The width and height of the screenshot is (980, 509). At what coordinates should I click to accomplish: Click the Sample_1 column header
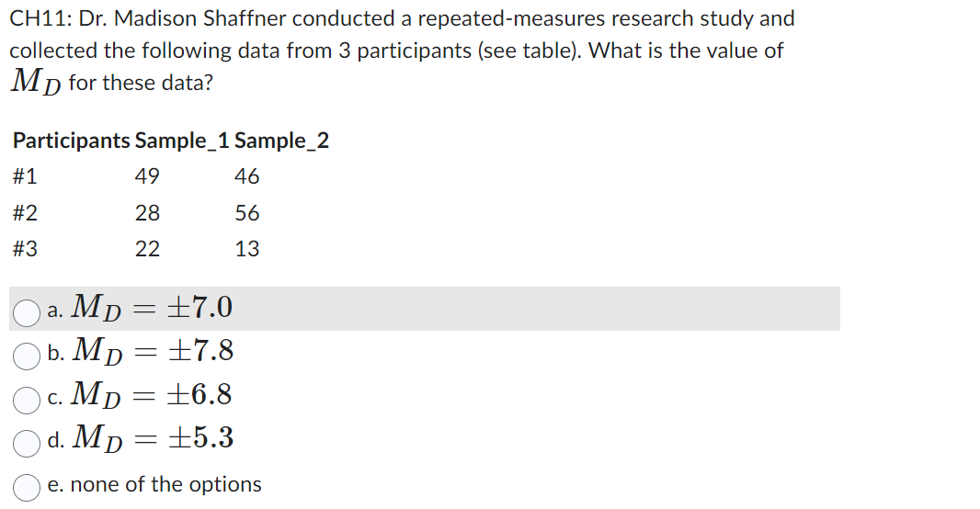click(182, 141)
